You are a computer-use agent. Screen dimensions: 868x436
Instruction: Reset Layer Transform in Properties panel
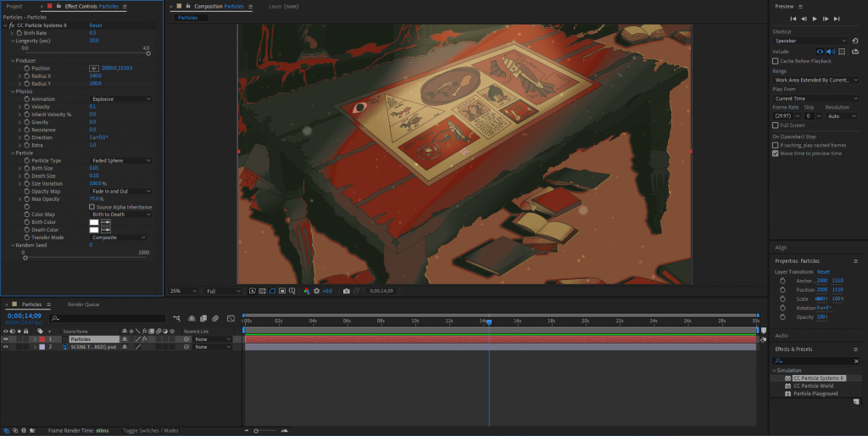[824, 272]
